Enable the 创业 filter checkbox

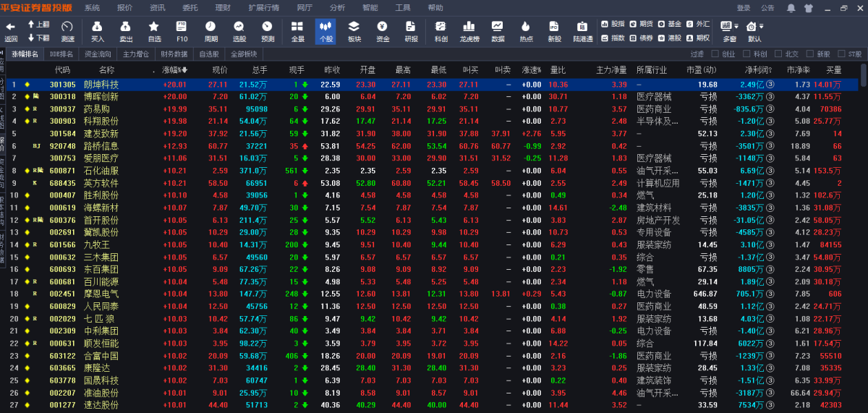click(715, 54)
